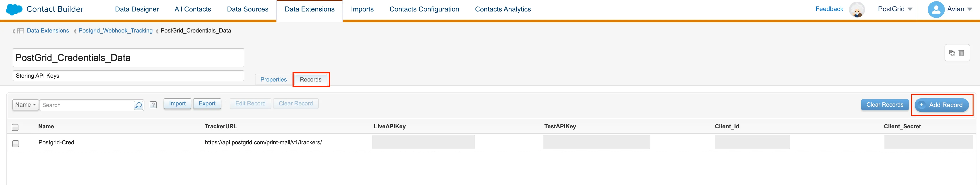Click the profile photo beside Feedback
The width and height of the screenshot is (980, 185).
click(857, 9)
